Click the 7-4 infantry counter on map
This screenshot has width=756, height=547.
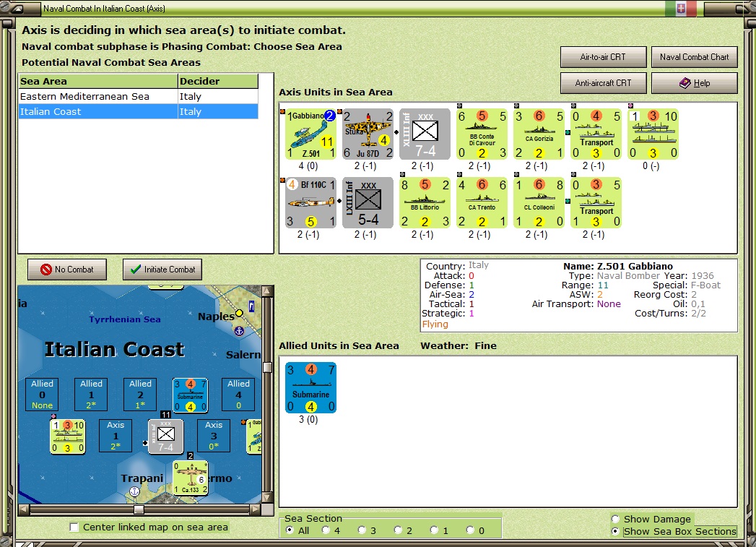166,436
